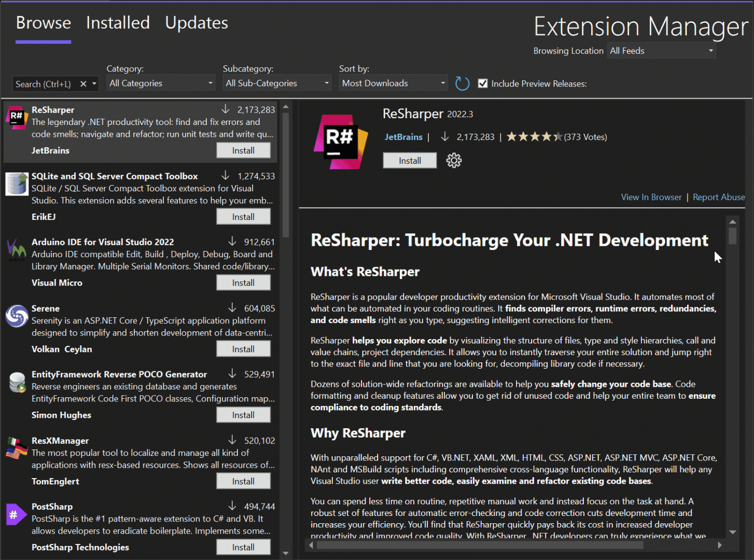
Task: Click description vertical scrollbar thumb
Action: [732, 236]
